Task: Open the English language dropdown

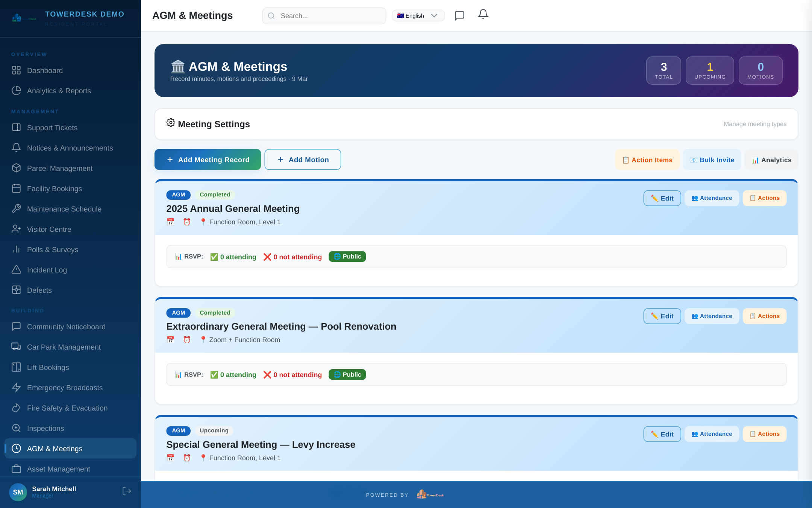Action: (x=418, y=15)
